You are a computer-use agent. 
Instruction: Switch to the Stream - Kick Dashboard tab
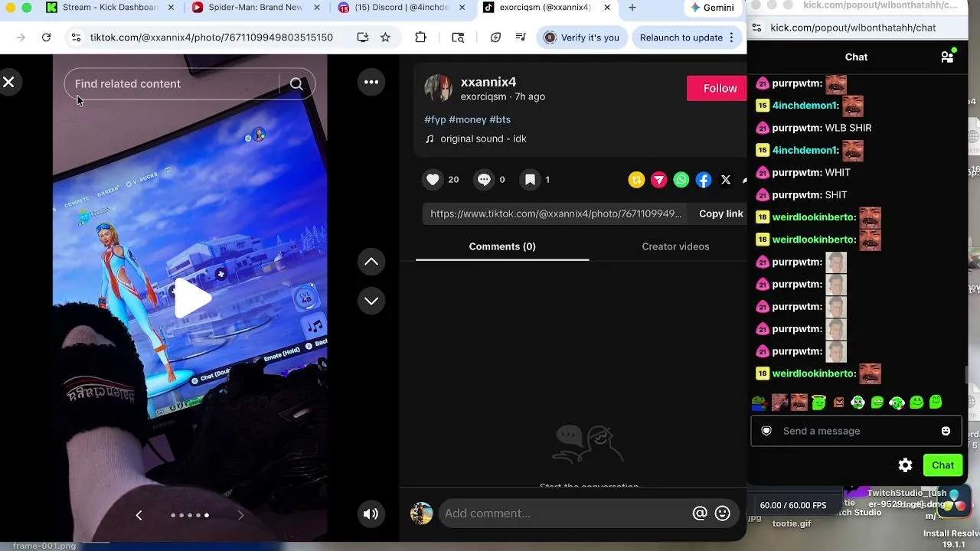(x=111, y=8)
